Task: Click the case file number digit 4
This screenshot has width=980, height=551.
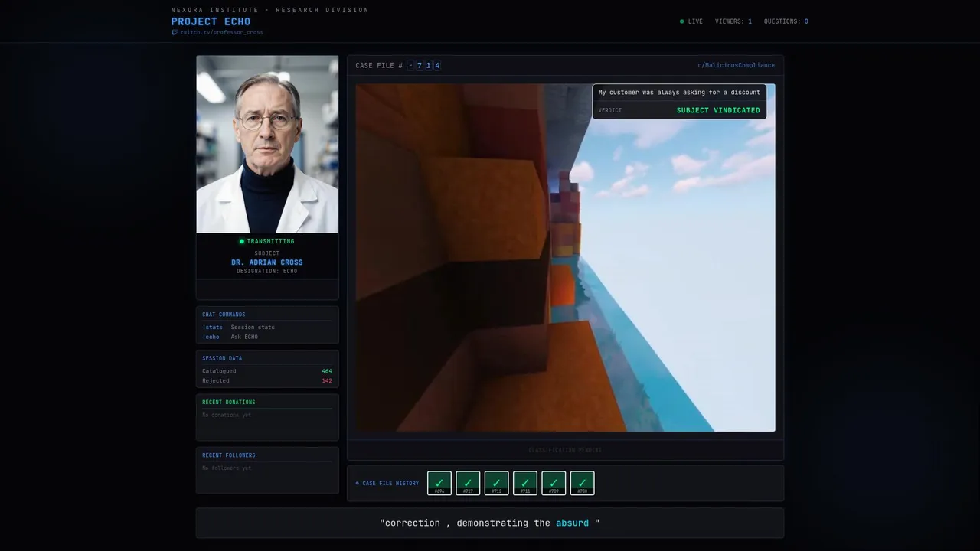Action: (437, 66)
